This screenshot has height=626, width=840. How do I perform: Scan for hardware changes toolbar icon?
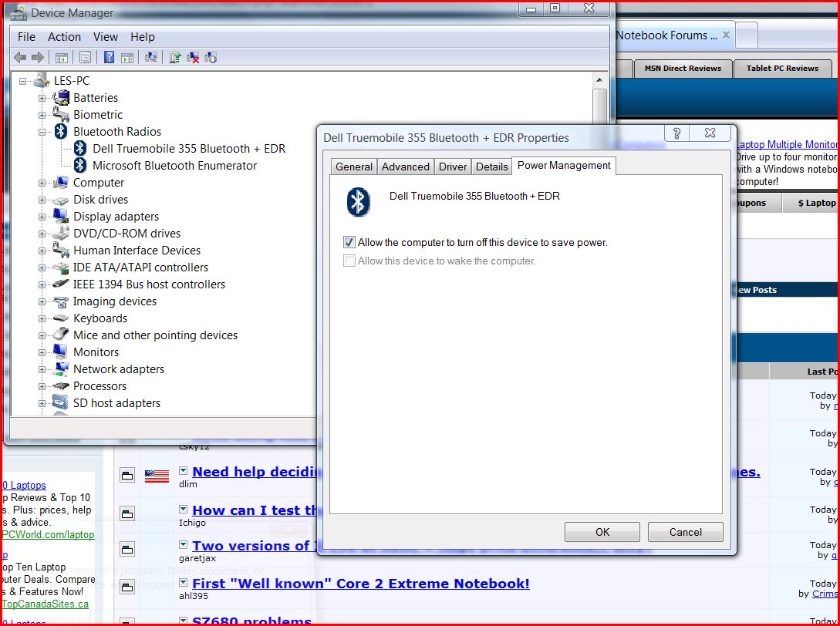(x=151, y=57)
